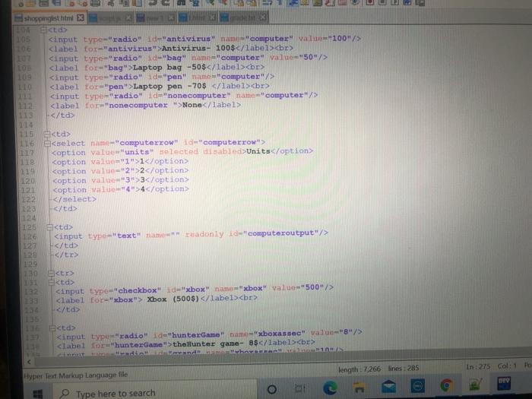
Task: Click line number 114 in the margin
Action: [x=26, y=125]
